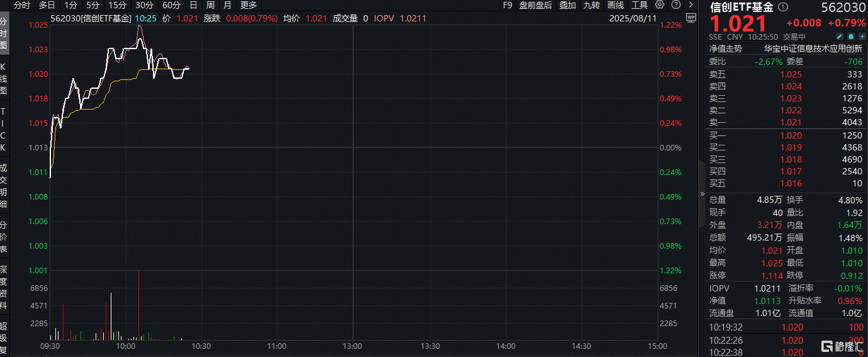
Task: Click the 跌停 0.912 limit-down price
Action: pyautogui.click(x=852, y=275)
